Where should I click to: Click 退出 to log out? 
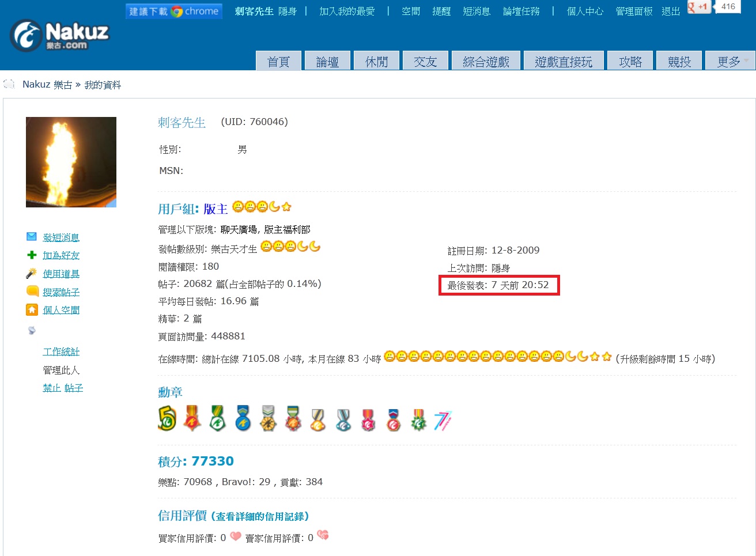coord(671,11)
